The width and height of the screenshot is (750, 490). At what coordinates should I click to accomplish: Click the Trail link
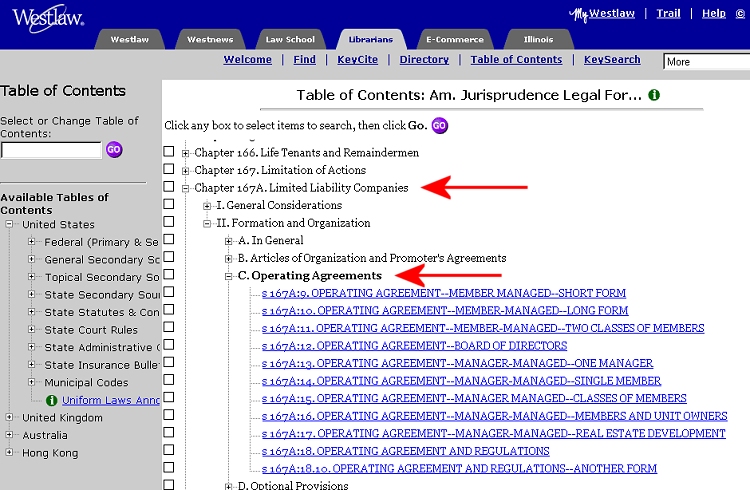click(x=668, y=13)
